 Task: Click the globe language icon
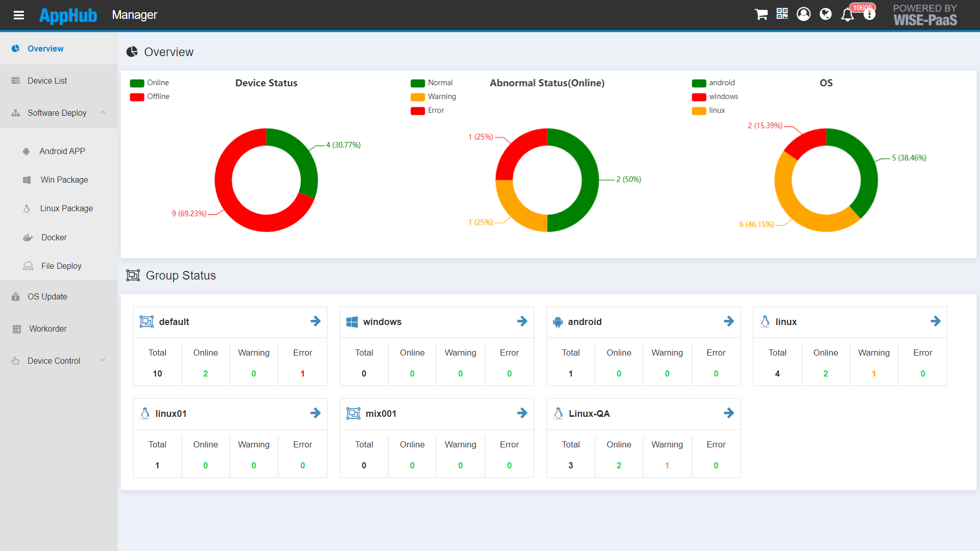pyautogui.click(x=825, y=14)
